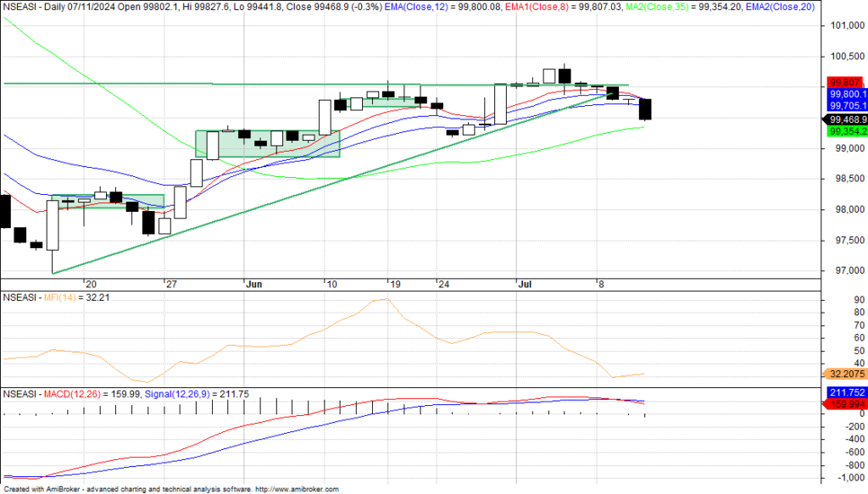This screenshot has width=868, height=494.
Task: Click the green 99,354.2 price tag
Action: coord(847,131)
